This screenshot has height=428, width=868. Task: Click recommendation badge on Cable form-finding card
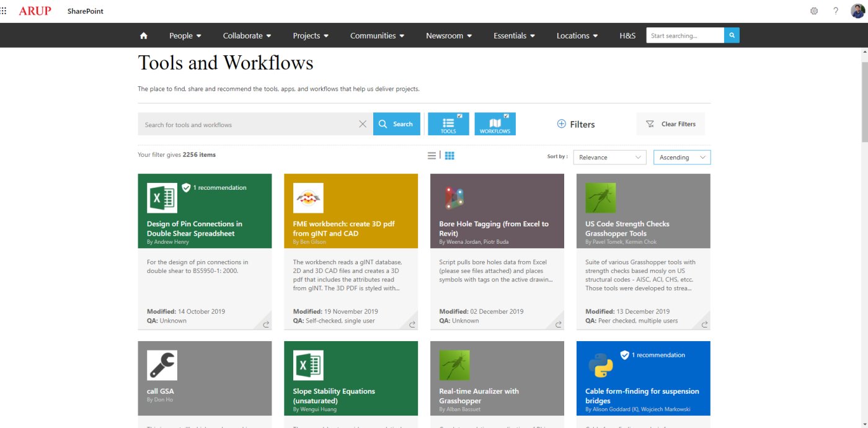[x=653, y=355]
